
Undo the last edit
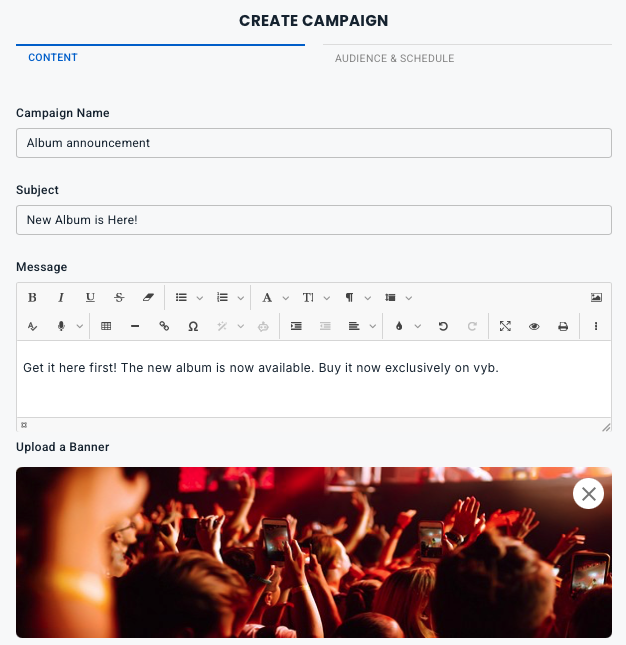(443, 326)
